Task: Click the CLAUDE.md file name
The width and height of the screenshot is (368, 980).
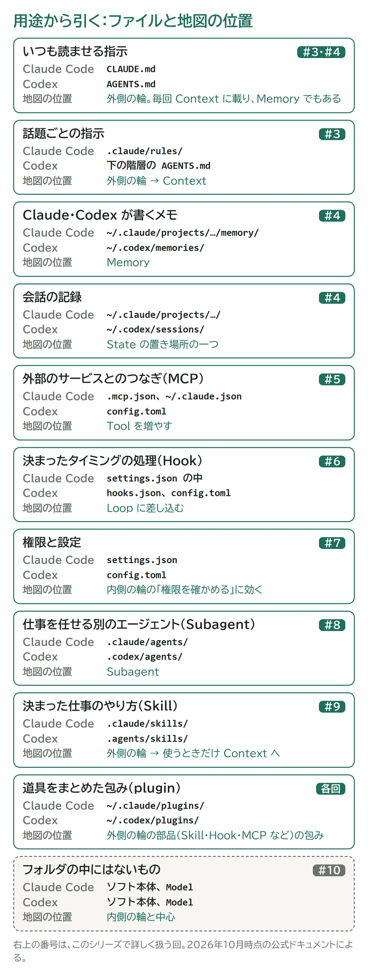Action: pos(131,69)
